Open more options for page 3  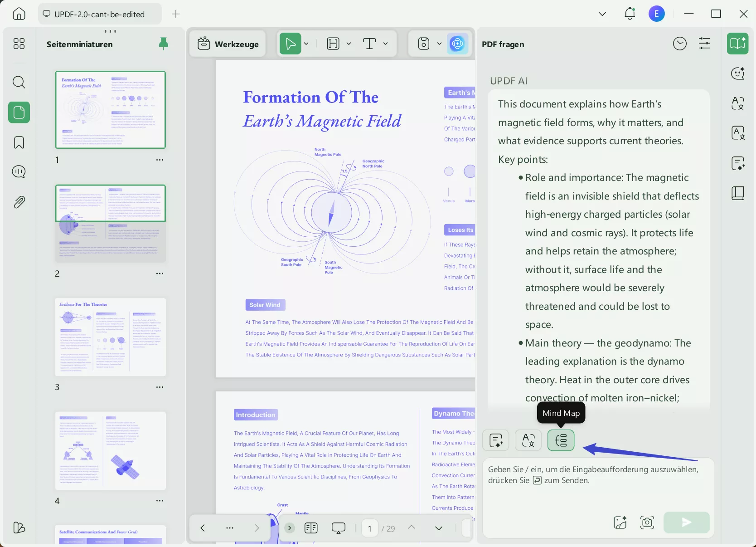pyautogui.click(x=160, y=387)
